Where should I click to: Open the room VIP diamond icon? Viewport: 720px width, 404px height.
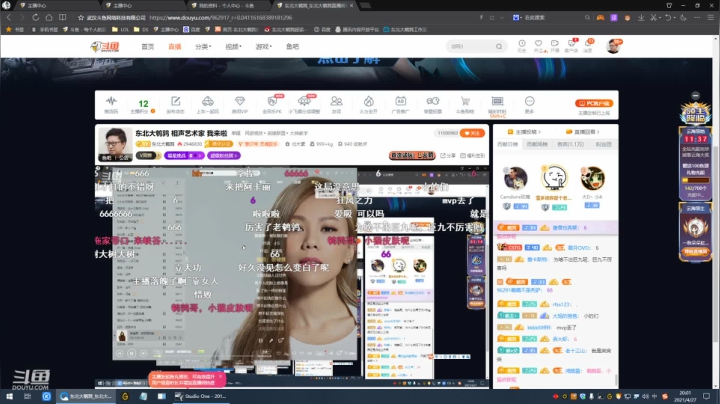tap(240, 101)
